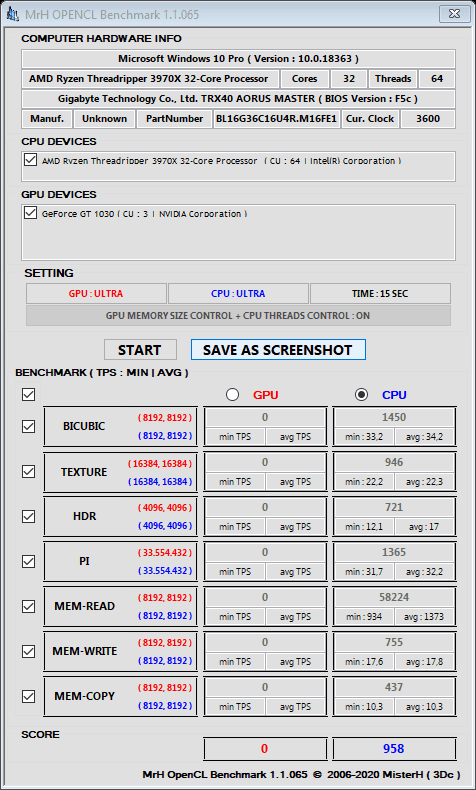Click the HDR benchmark label
Screen dimensions: 476x790
[x=84, y=516]
